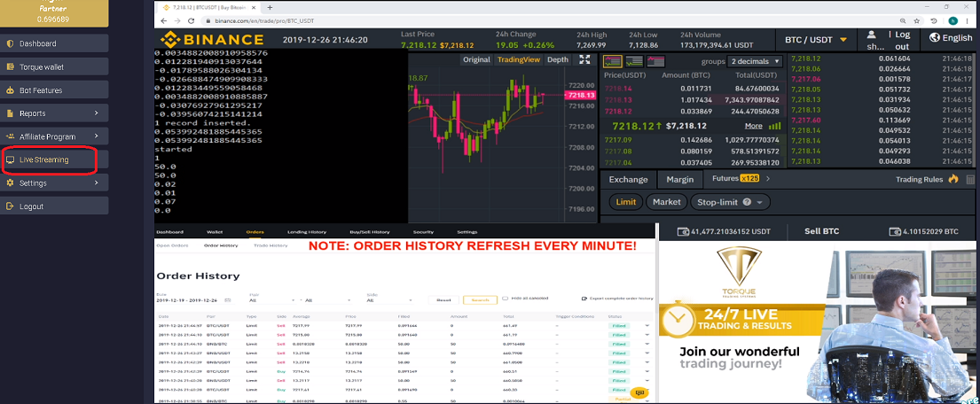Screen dimensions: 980x404
Task: Select sell-orders-only order book view icon
Action: tap(656, 61)
